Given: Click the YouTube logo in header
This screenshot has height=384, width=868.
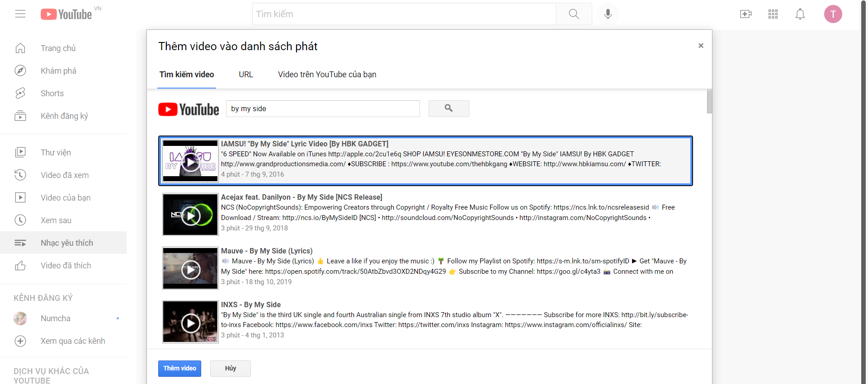Looking at the screenshot, I should coord(66,14).
